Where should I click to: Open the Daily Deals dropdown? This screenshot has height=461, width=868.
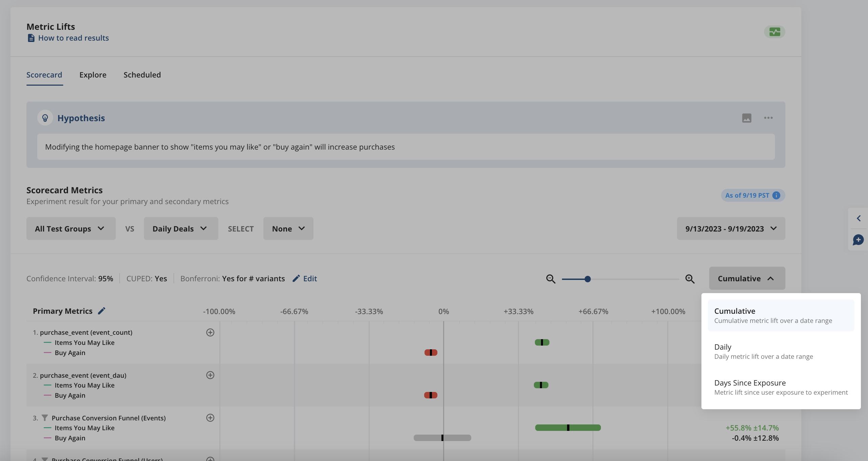[x=181, y=228]
